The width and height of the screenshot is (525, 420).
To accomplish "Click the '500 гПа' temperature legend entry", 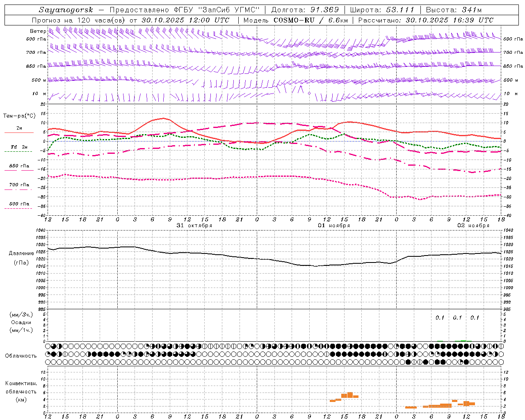I will click(x=19, y=204).
